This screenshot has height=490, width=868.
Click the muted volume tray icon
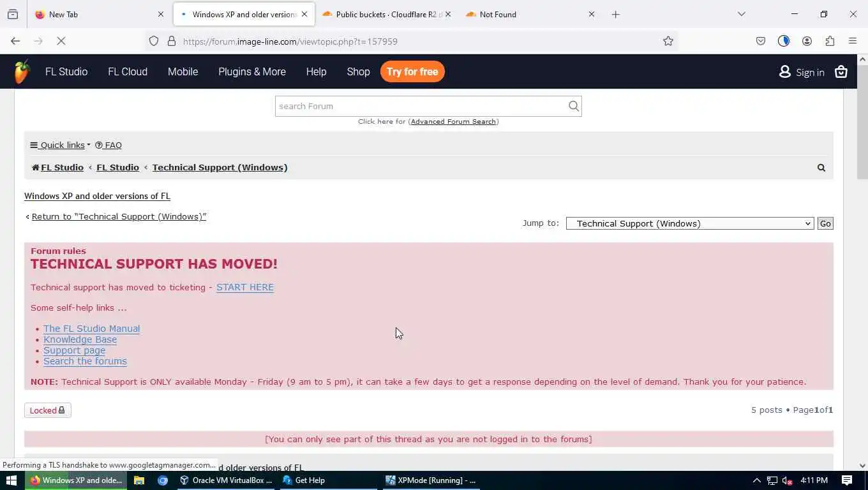pyautogui.click(x=787, y=480)
